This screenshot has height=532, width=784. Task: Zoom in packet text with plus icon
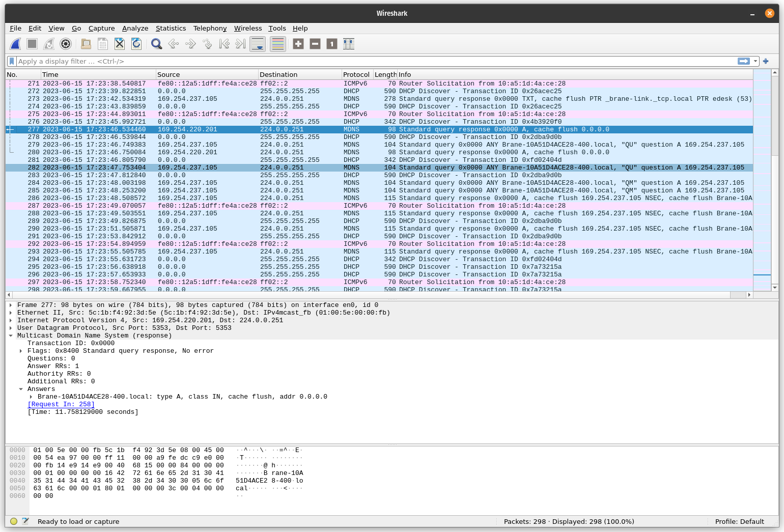tap(298, 44)
